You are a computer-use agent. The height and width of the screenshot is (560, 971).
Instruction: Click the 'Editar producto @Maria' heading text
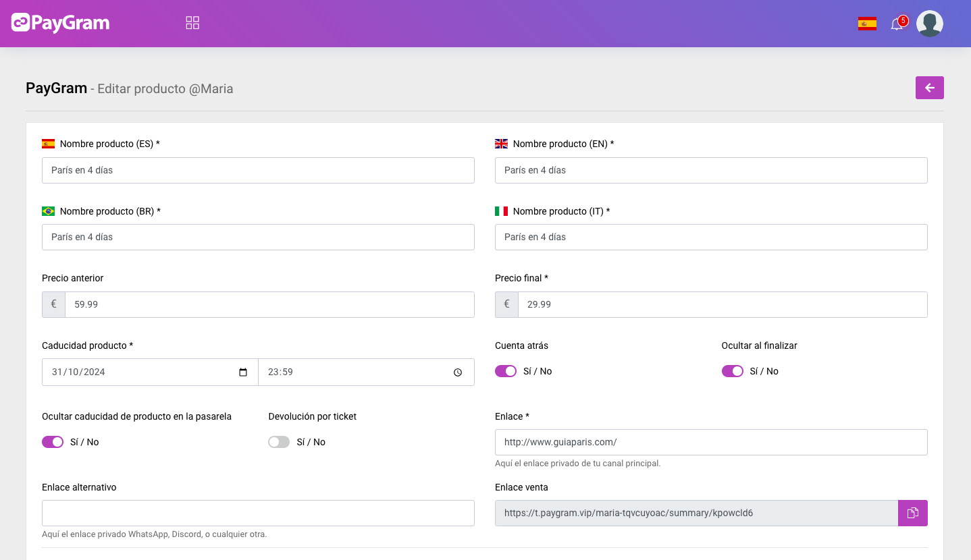[x=165, y=88]
